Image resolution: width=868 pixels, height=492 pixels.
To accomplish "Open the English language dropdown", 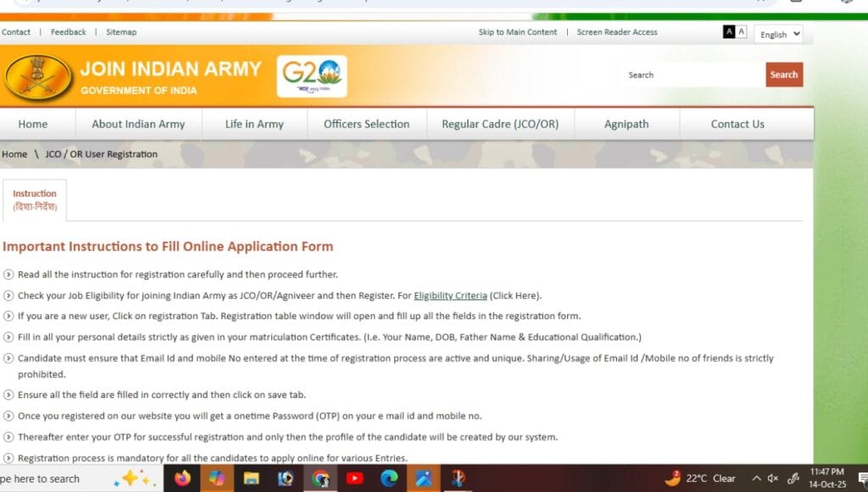I will 776,34.
